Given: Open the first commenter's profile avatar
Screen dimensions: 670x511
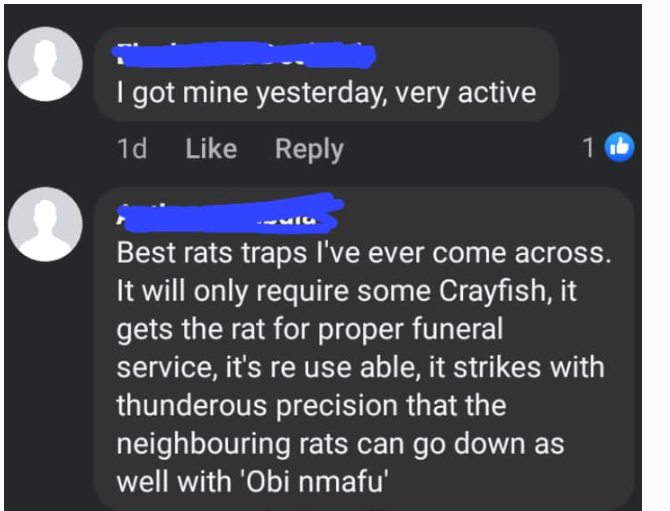Looking at the screenshot, I should [45, 64].
